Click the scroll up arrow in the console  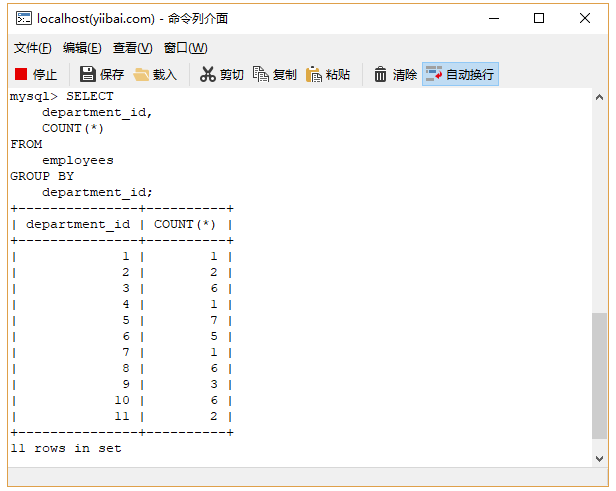click(x=599, y=97)
